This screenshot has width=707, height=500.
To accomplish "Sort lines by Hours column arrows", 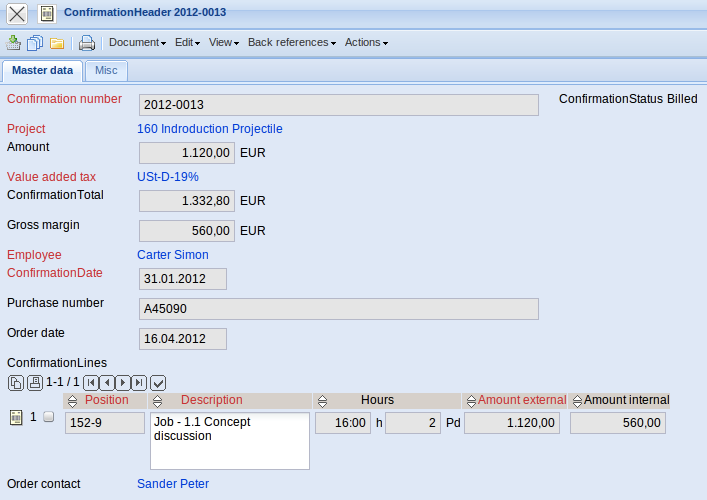I will click(x=322, y=401).
